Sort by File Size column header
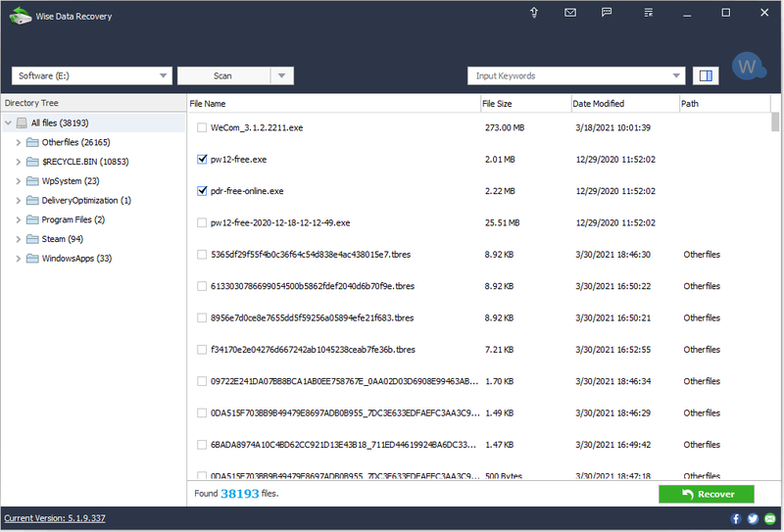This screenshot has width=784, height=532. pyautogui.click(x=525, y=104)
